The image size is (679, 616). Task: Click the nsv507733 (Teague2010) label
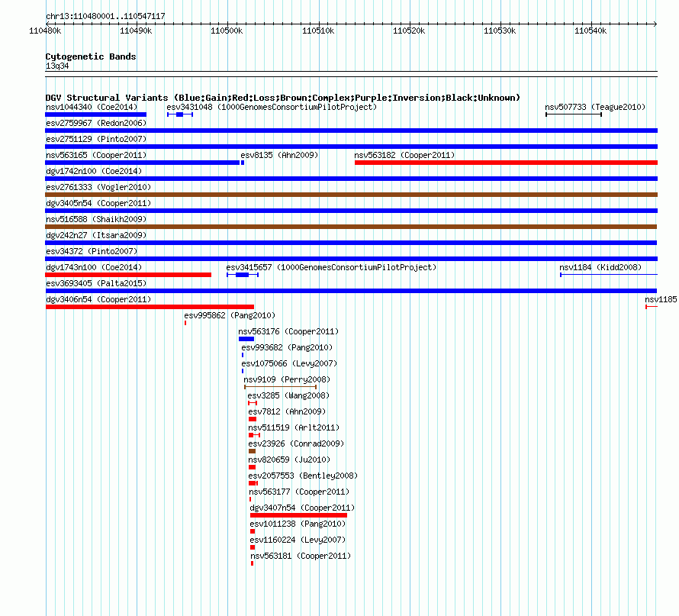coord(595,107)
